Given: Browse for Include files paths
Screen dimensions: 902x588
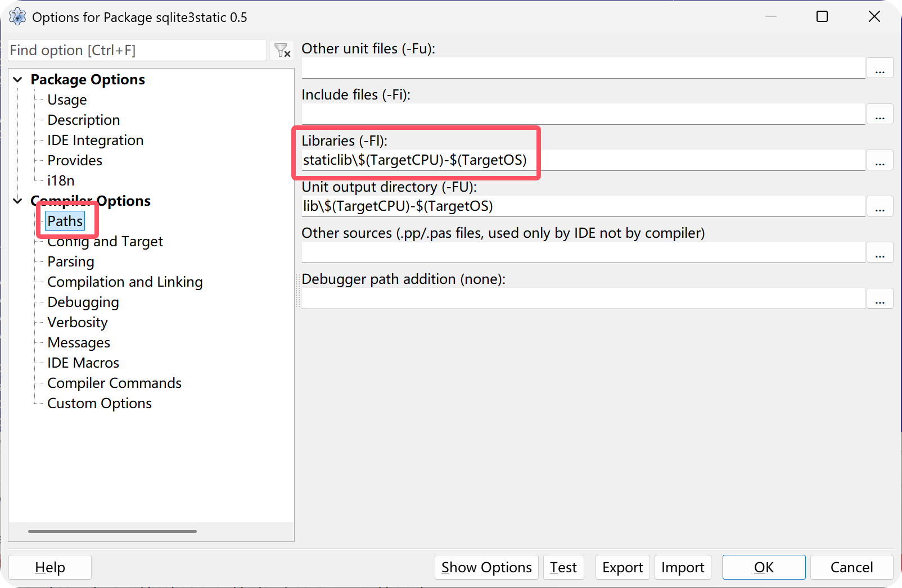Looking at the screenshot, I should click(x=880, y=114).
